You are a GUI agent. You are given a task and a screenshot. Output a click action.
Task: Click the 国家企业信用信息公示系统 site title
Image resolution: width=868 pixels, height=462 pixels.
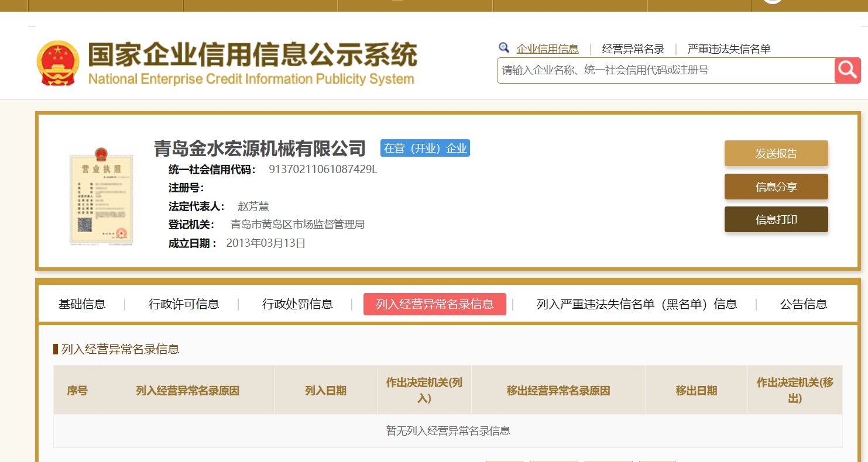pyautogui.click(x=253, y=54)
